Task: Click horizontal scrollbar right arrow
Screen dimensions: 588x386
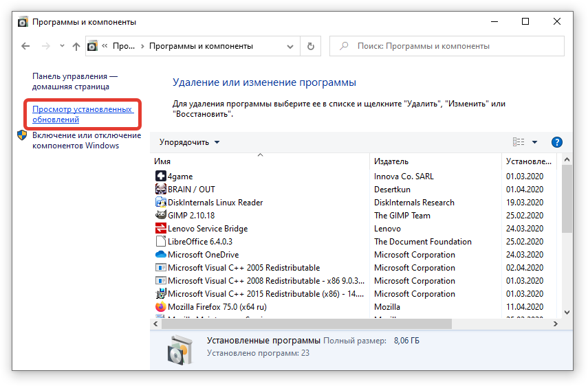Action: (x=556, y=324)
